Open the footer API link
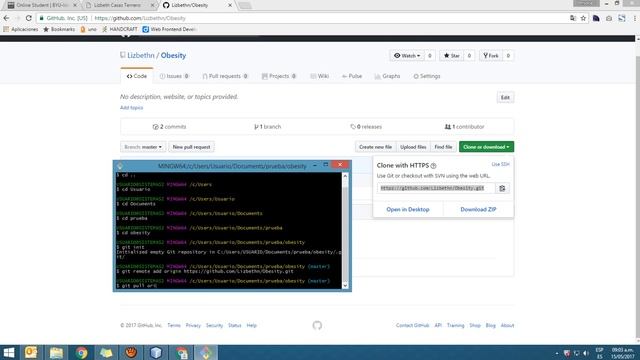 point(438,325)
